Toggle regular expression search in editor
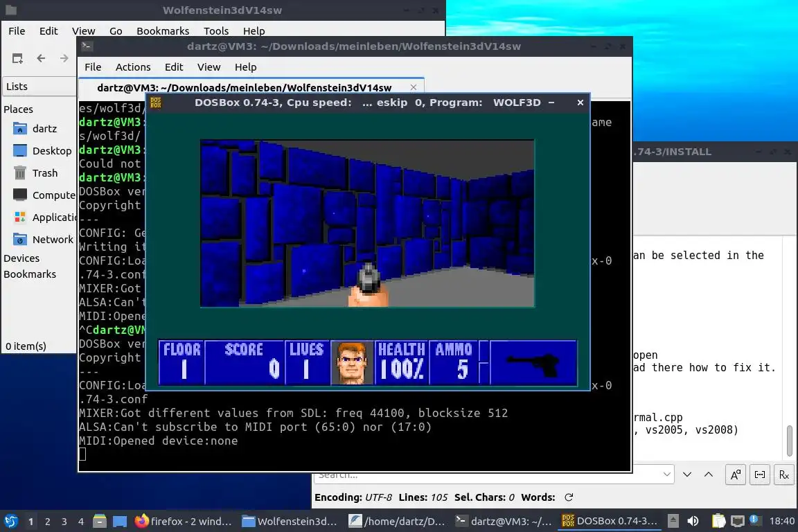This screenshot has height=532, width=798. pyautogui.click(x=784, y=475)
